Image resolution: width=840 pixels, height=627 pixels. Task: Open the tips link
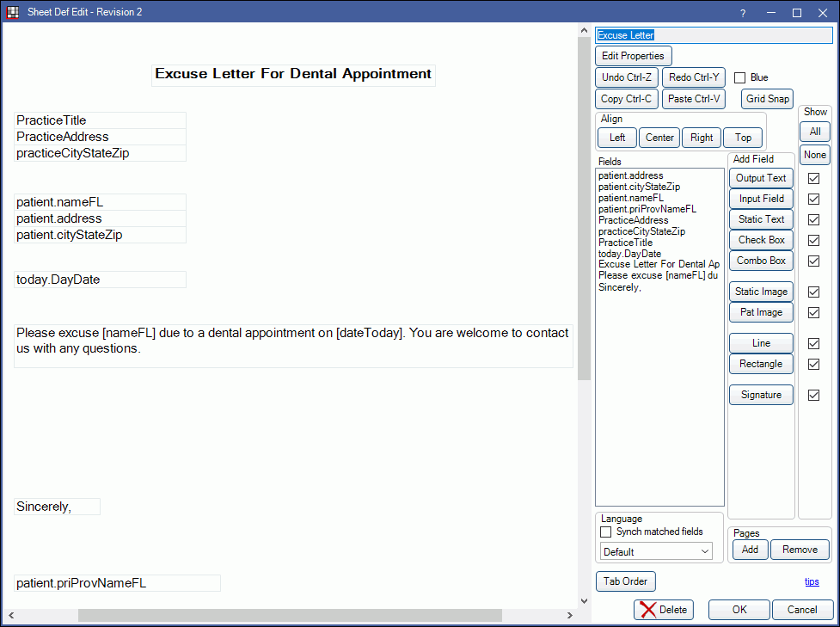[x=812, y=581]
